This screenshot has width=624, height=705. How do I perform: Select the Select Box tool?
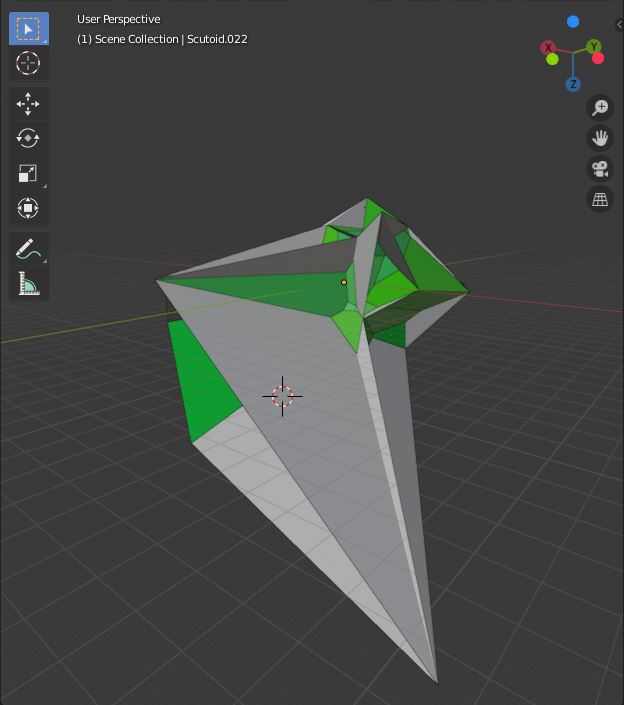pos(28,29)
